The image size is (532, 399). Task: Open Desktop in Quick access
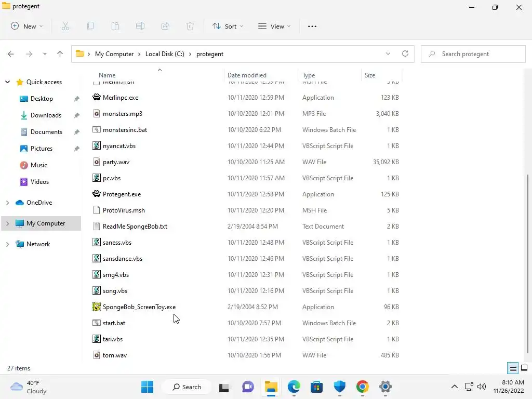pyautogui.click(x=42, y=98)
